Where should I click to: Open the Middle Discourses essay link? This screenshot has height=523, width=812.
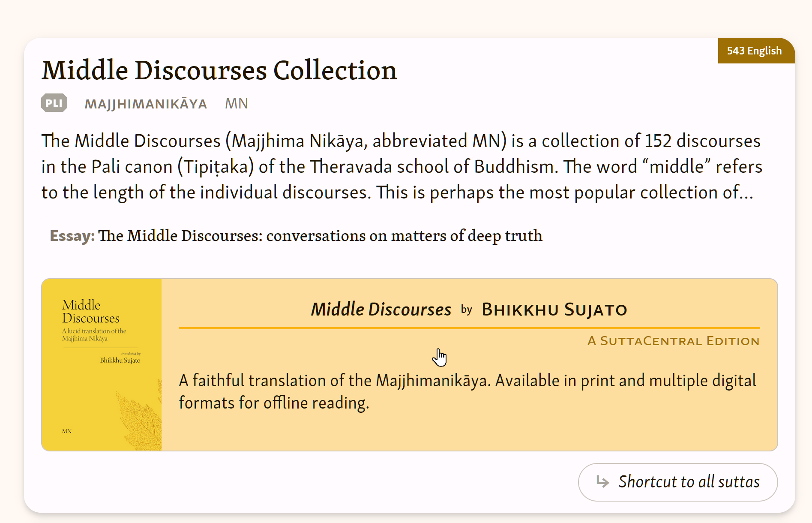click(320, 236)
